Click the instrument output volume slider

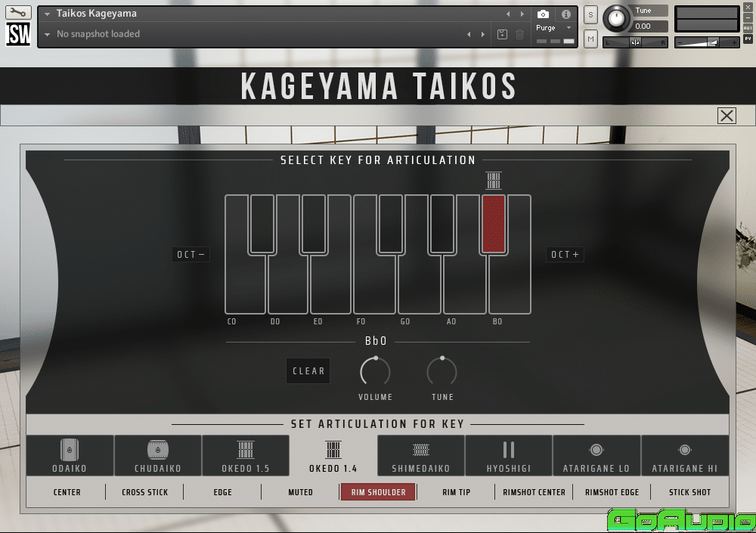(707, 42)
